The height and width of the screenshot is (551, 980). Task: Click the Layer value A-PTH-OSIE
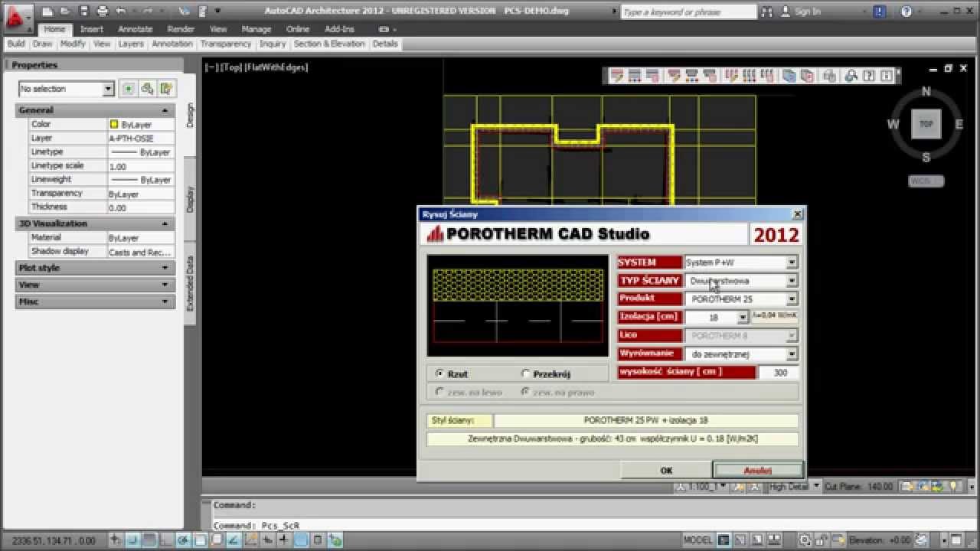point(141,139)
